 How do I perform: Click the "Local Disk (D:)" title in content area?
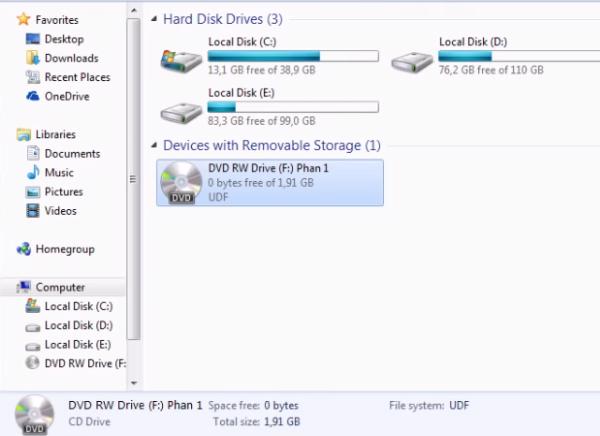point(473,41)
